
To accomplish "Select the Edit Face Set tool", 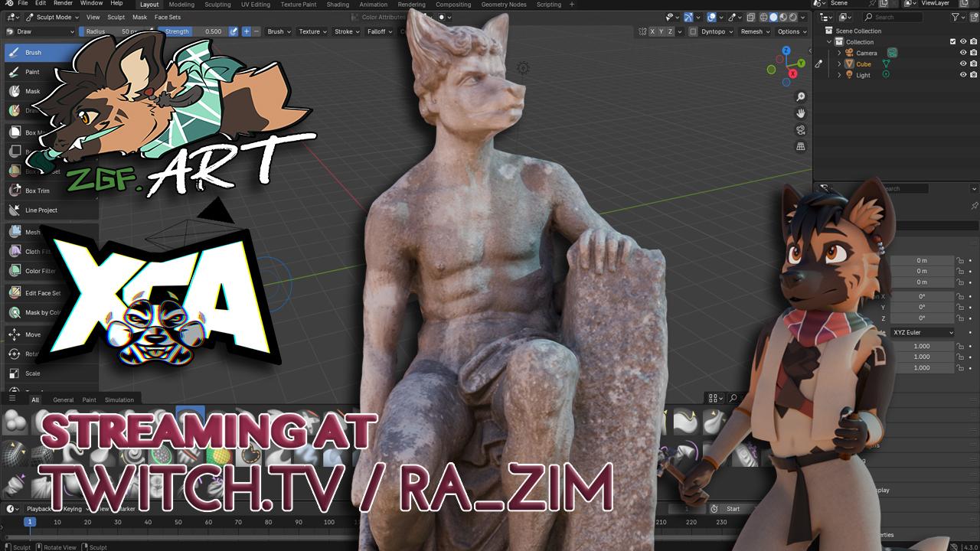I will [51, 292].
